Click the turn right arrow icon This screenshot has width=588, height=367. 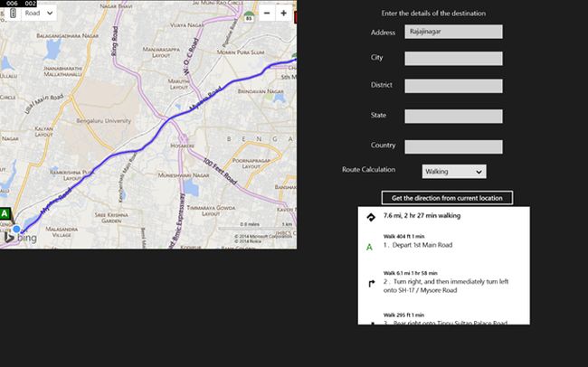(371, 284)
